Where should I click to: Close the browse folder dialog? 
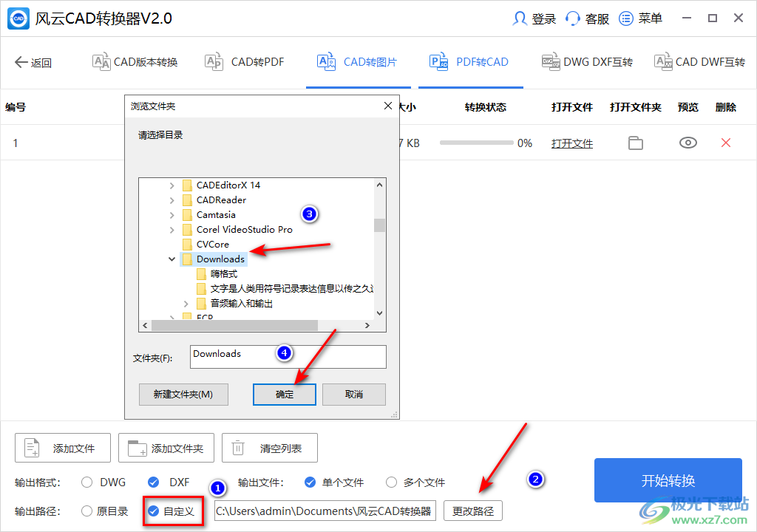[x=387, y=106]
